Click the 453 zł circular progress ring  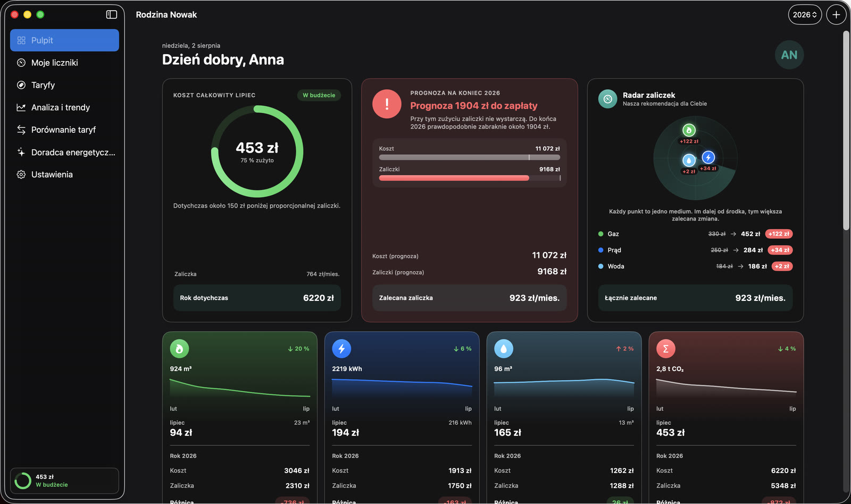pos(257,152)
